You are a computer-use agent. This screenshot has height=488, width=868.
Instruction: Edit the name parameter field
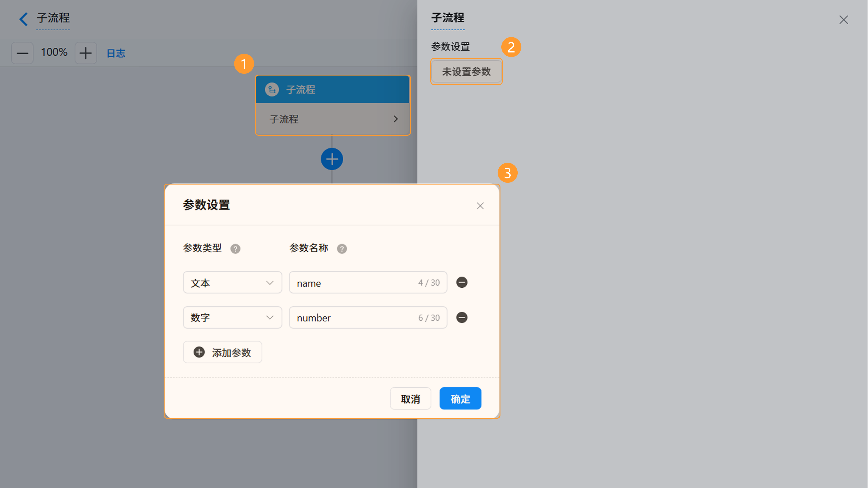(368, 282)
